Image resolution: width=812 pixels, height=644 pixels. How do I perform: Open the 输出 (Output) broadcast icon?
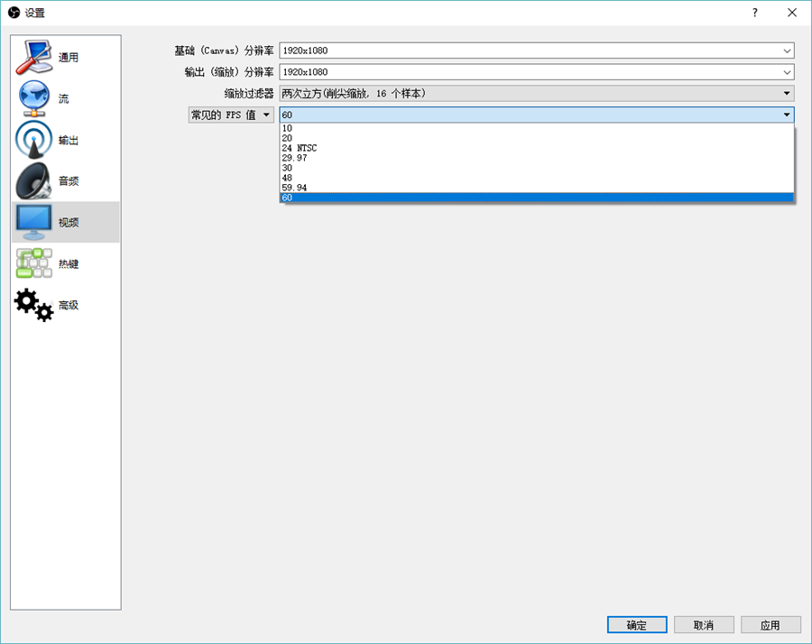point(34,141)
